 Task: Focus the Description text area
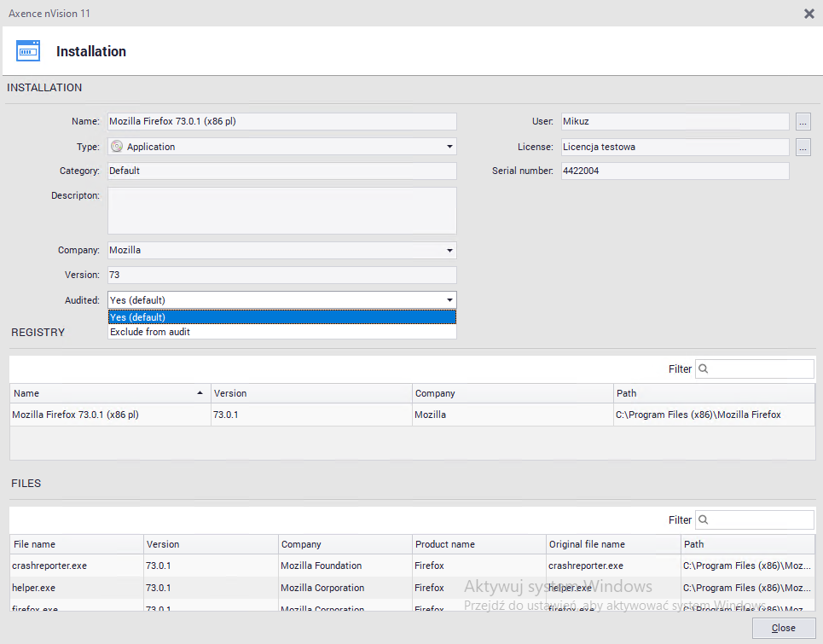pyautogui.click(x=281, y=211)
